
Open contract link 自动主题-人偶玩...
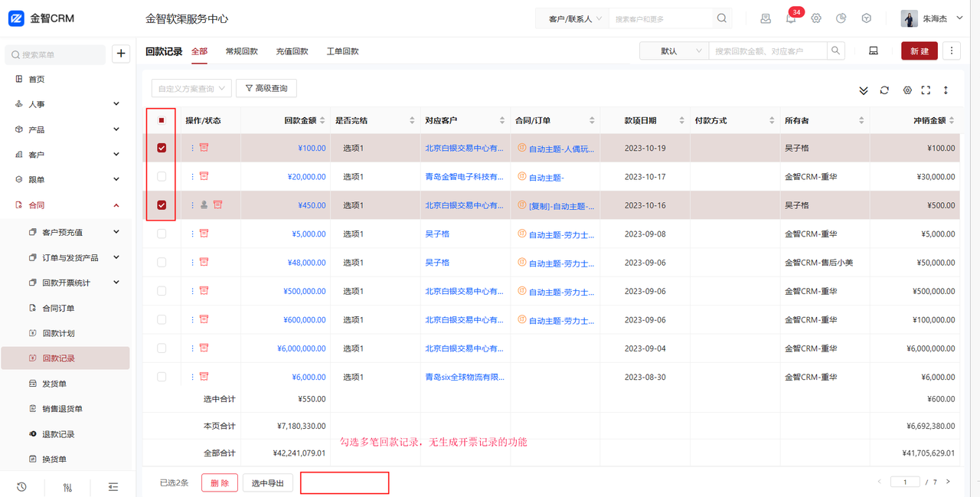(562, 149)
